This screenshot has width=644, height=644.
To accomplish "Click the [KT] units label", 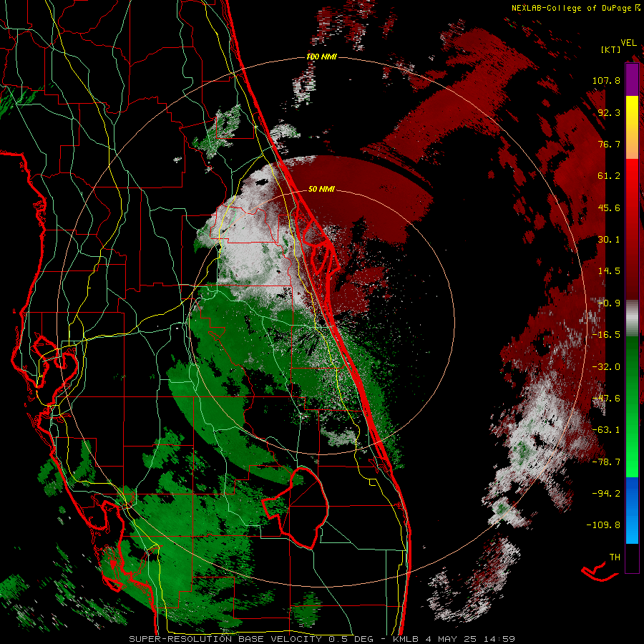I will coord(611,49).
